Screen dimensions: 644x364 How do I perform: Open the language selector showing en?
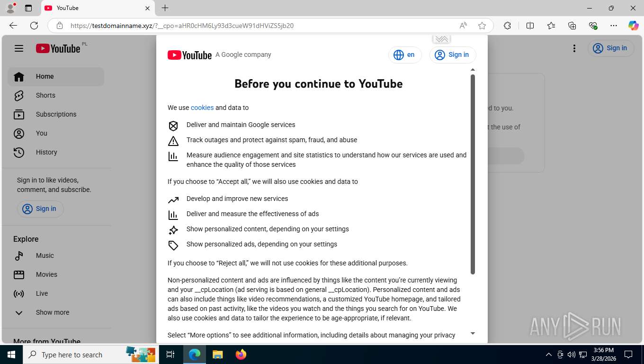405,55
